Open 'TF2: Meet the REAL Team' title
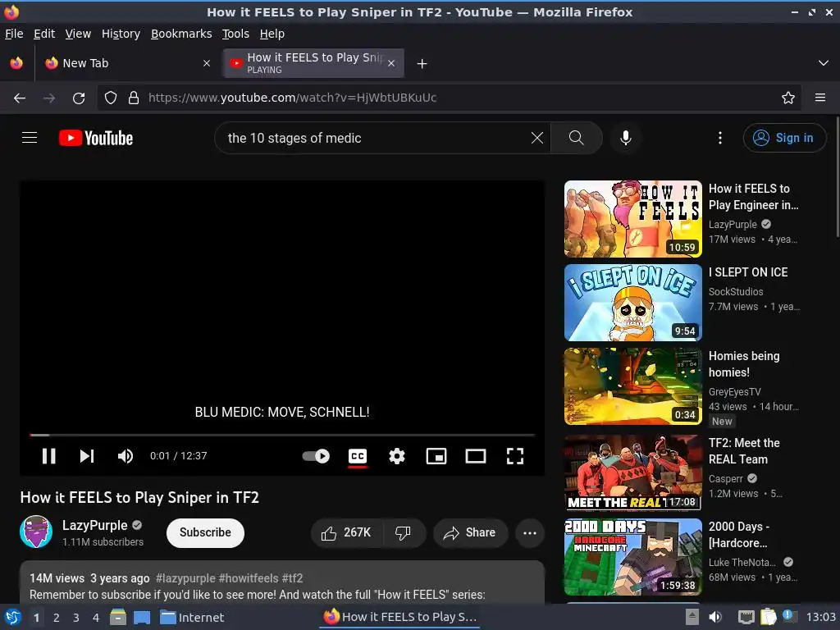840x630 pixels. tap(744, 451)
